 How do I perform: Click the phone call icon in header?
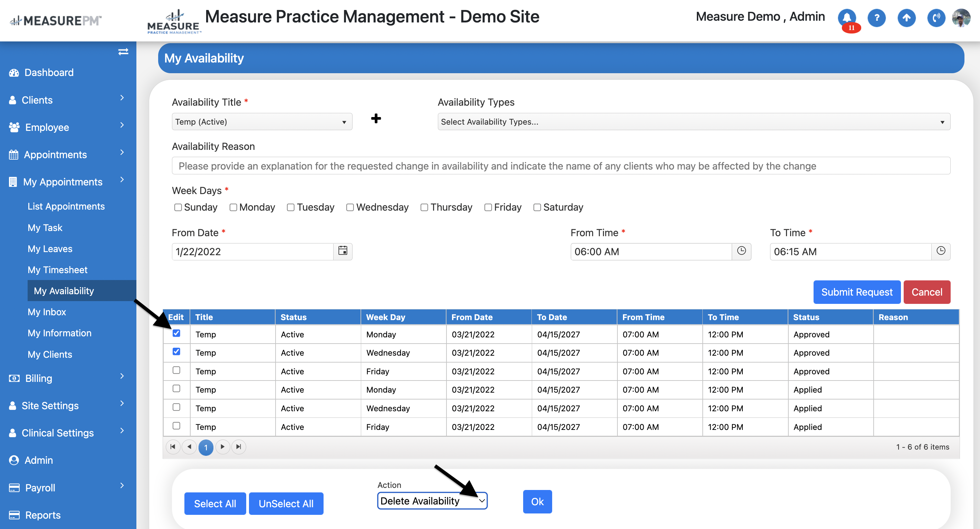click(936, 18)
